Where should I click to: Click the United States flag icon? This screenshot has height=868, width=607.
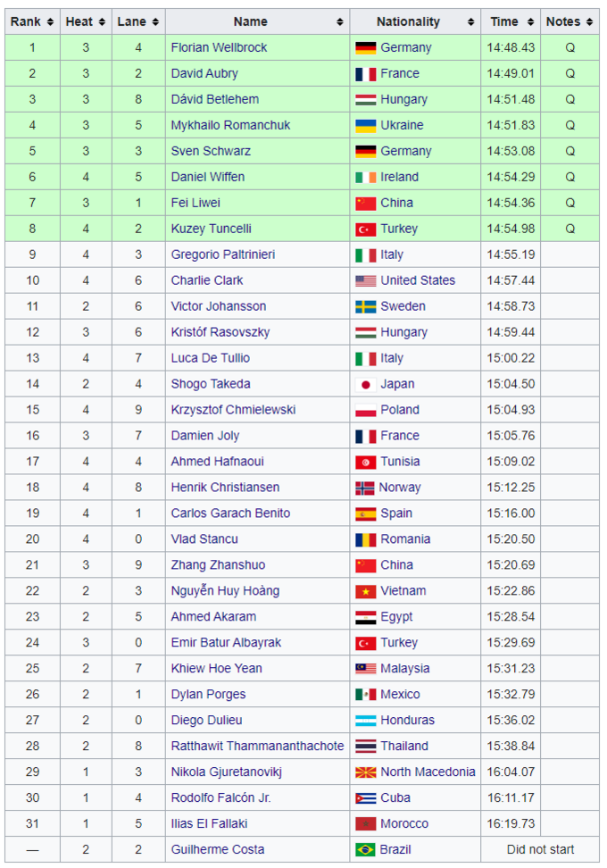[365, 281]
